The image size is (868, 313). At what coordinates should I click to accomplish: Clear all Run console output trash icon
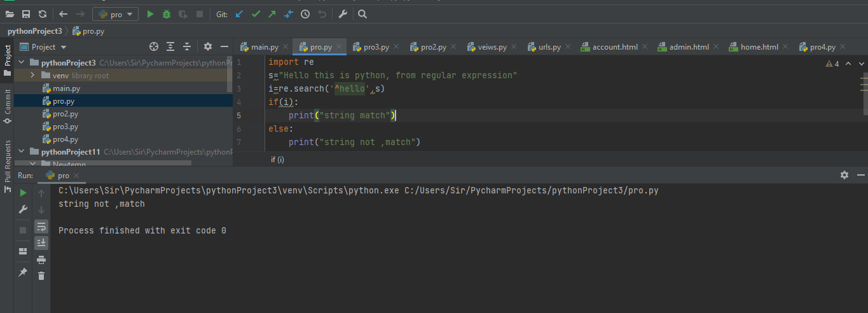pyautogui.click(x=41, y=276)
